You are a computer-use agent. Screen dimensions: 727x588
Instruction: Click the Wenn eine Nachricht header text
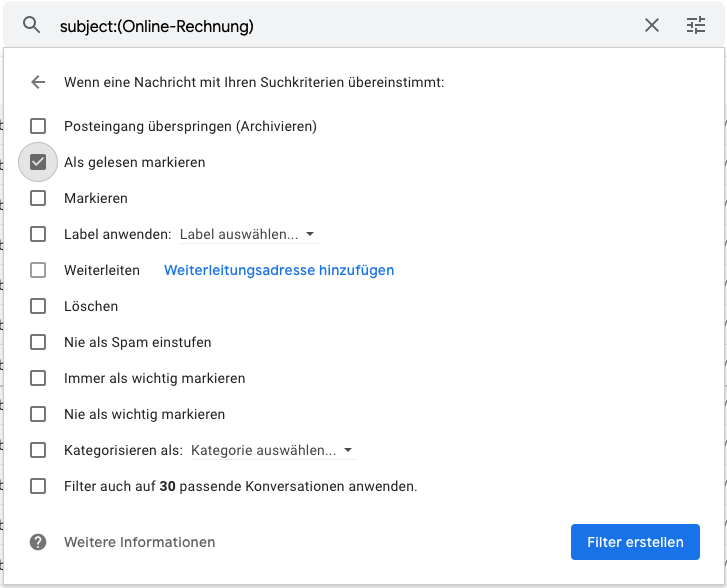pos(254,82)
